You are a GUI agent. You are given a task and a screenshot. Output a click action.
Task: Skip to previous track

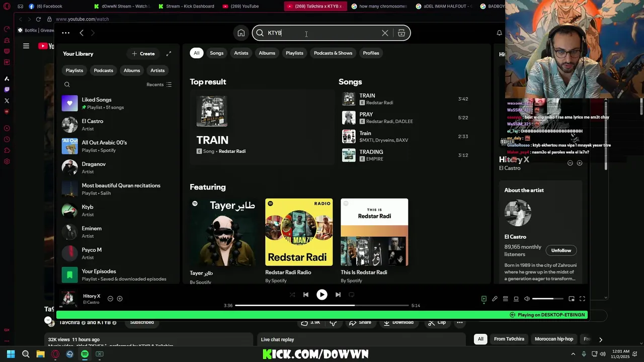click(x=306, y=295)
